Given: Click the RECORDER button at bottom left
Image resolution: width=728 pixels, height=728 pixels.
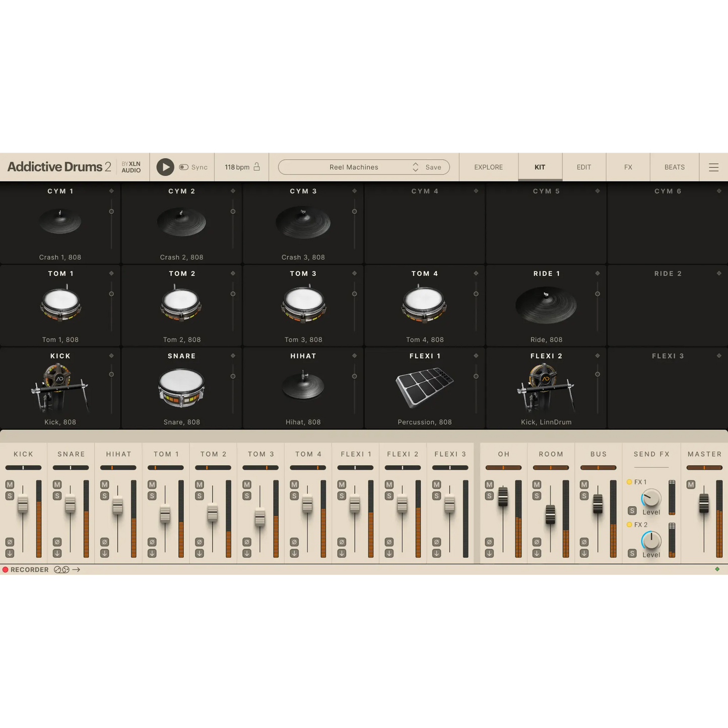Looking at the screenshot, I should (25, 569).
